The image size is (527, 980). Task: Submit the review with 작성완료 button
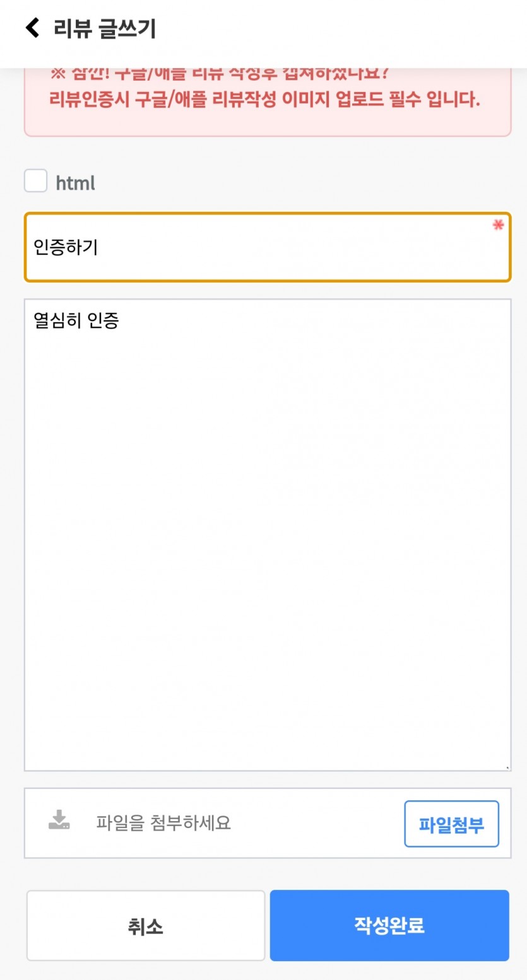click(389, 926)
